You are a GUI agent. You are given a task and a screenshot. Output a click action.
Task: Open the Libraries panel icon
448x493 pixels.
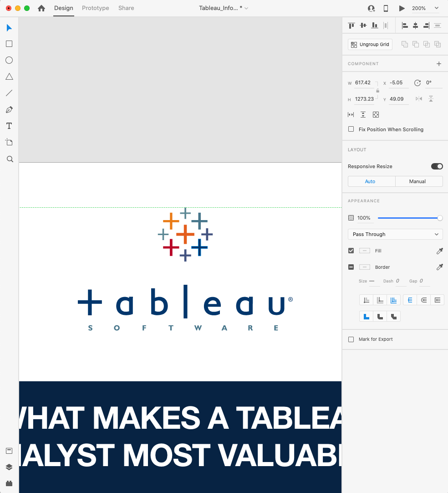[x=9, y=451]
